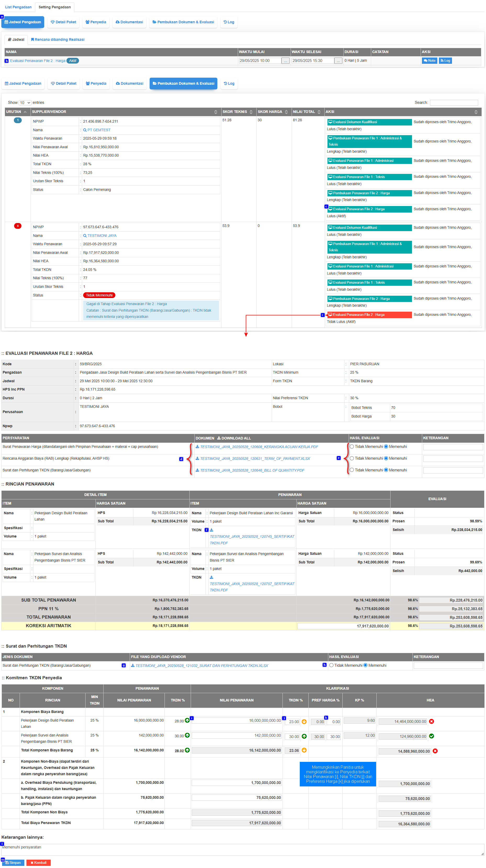Click download icon for TERM_OF_PAYMENT XLSX file
The image size is (486, 868).
197,459
